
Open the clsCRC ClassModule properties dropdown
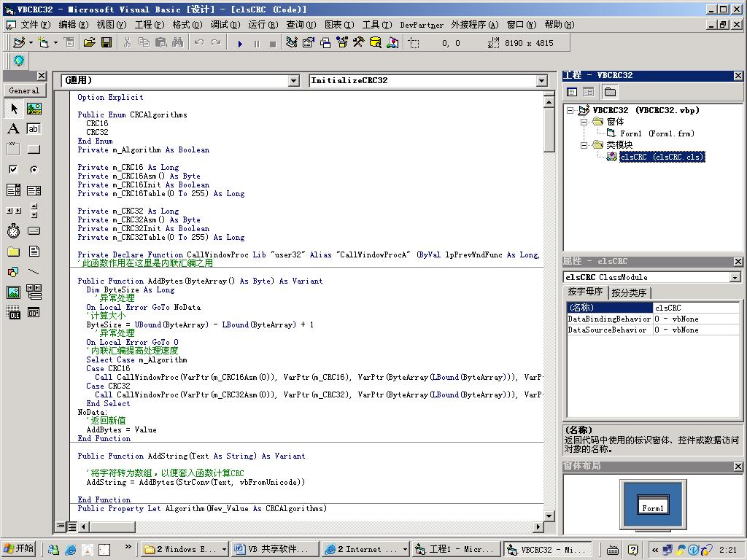[735, 277]
